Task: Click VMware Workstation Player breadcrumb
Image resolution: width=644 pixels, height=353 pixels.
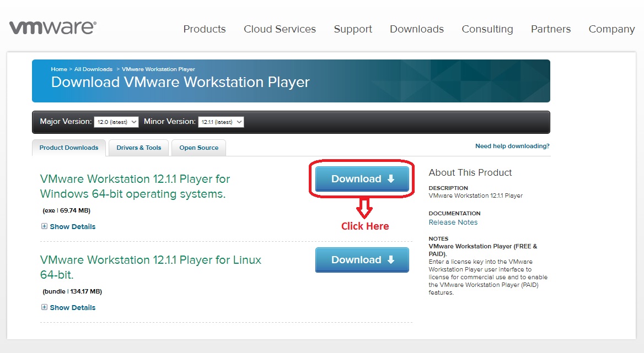Action: [x=158, y=69]
